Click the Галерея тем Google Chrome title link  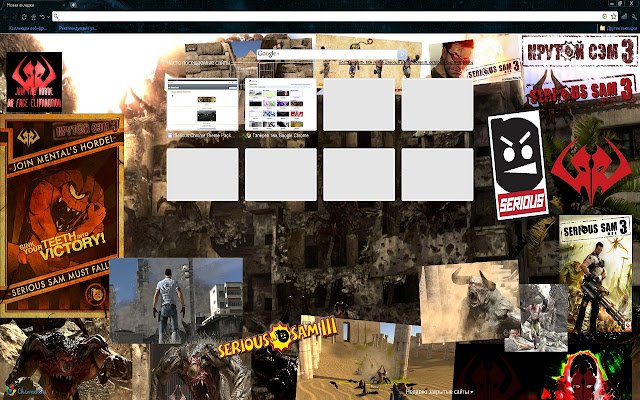pos(281,136)
